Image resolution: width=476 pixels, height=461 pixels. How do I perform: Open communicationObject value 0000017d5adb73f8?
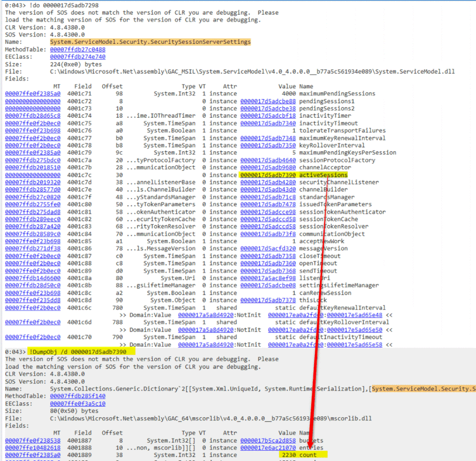[x=268, y=234]
